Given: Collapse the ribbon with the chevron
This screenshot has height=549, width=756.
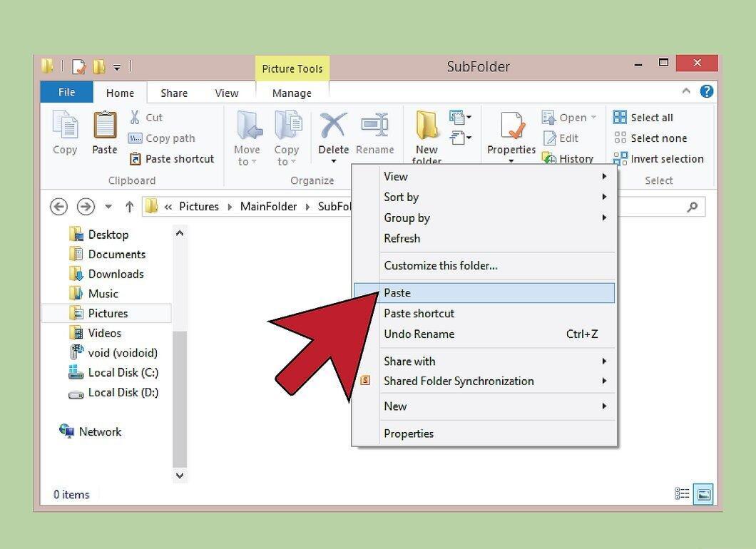Looking at the screenshot, I should (686, 91).
